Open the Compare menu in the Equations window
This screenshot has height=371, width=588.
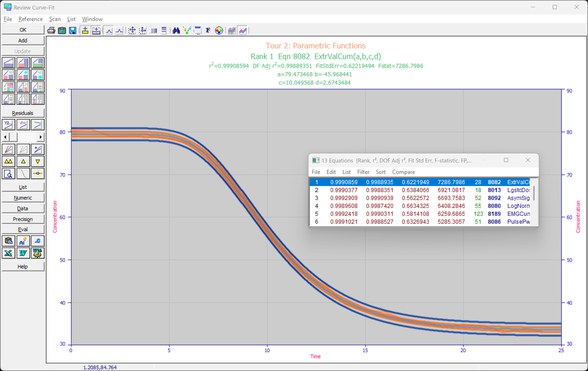click(403, 172)
